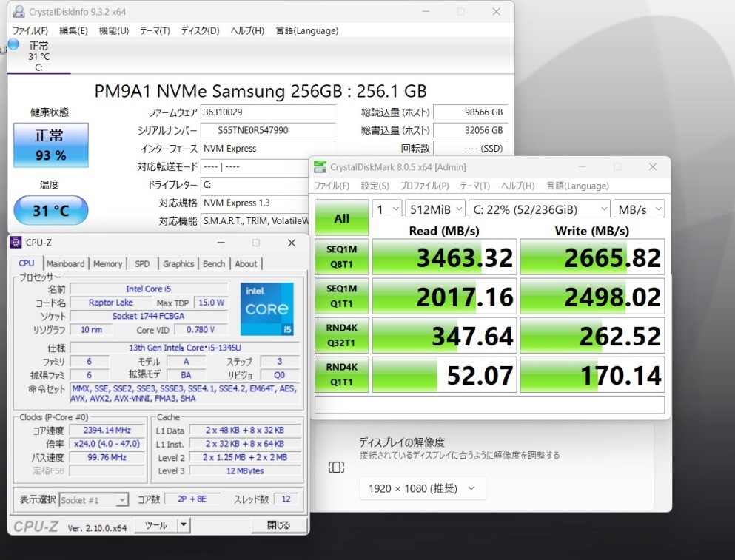Switch to the Mainboard tab in CPU-Z
Viewport: 735px width, 560px height.
pos(65,263)
